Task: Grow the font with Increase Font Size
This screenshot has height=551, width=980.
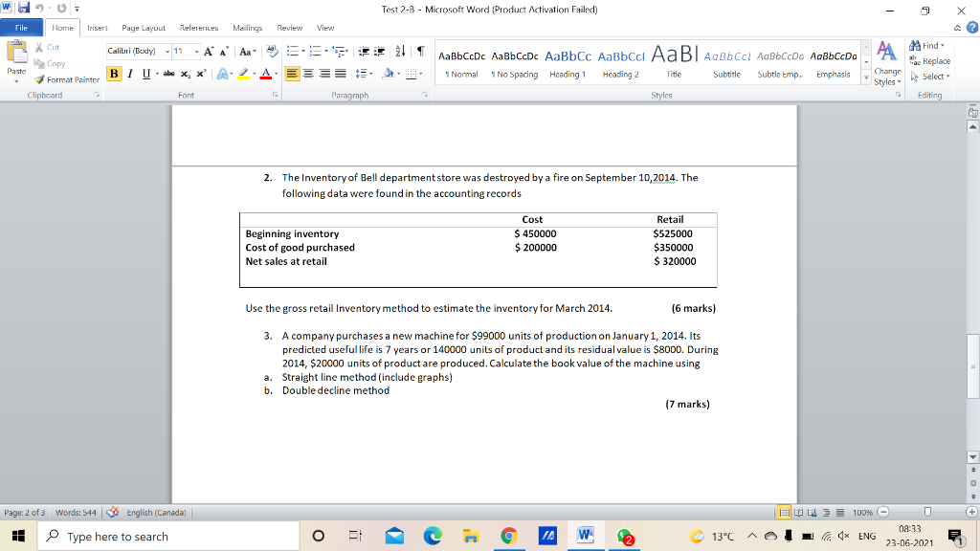Action: (x=209, y=51)
